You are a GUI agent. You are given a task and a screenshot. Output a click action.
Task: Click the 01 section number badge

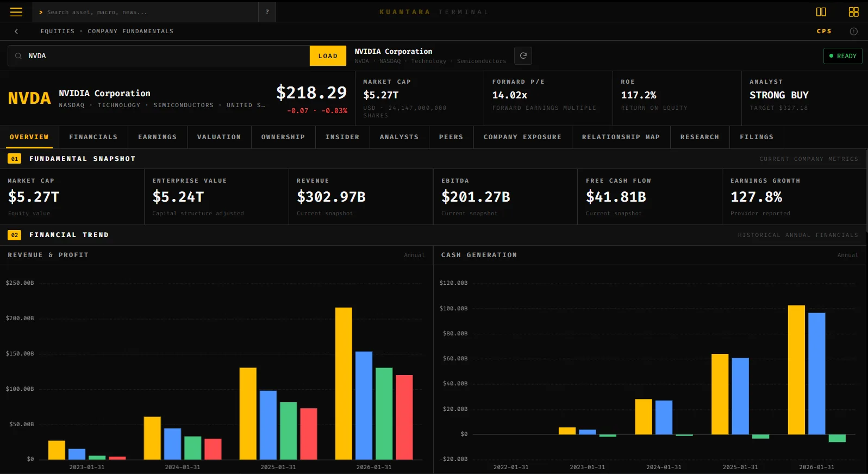tap(15, 159)
